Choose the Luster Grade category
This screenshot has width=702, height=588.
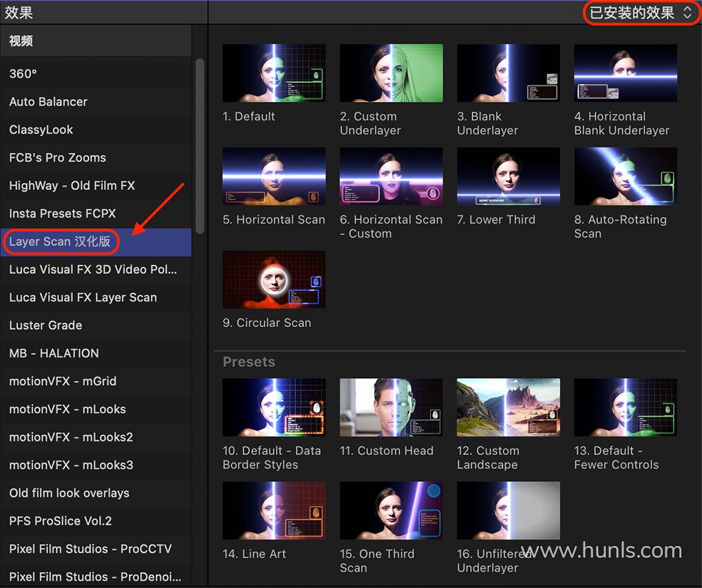click(45, 326)
